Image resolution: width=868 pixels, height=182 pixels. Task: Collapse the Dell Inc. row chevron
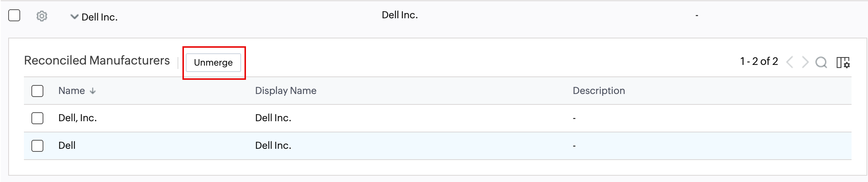pyautogui.click(x=74, y=17)
